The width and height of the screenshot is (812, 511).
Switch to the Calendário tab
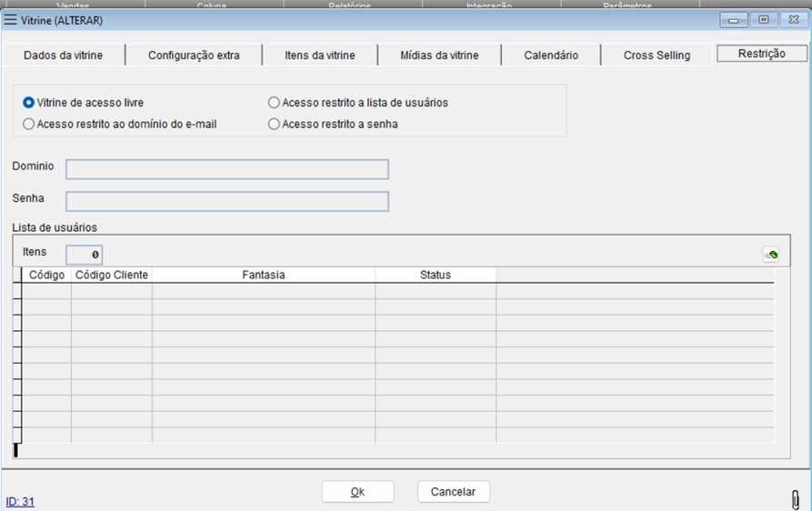coord(551,55)
